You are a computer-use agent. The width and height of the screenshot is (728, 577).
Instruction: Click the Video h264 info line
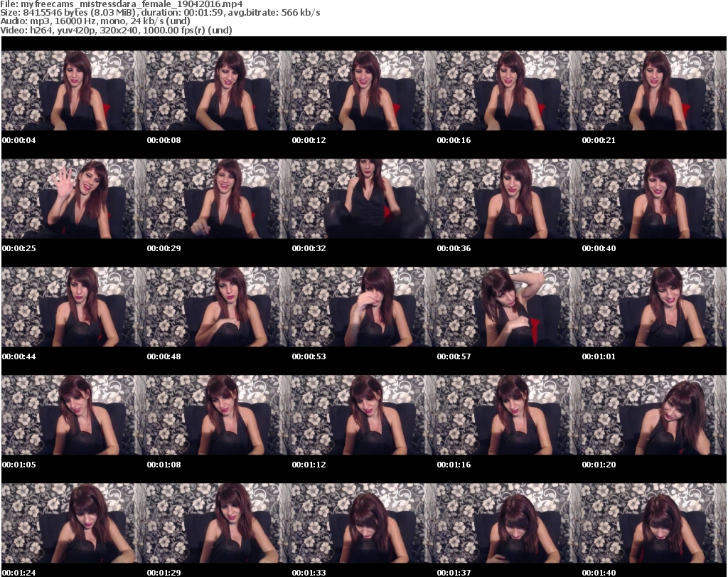[x=116, y=30]
